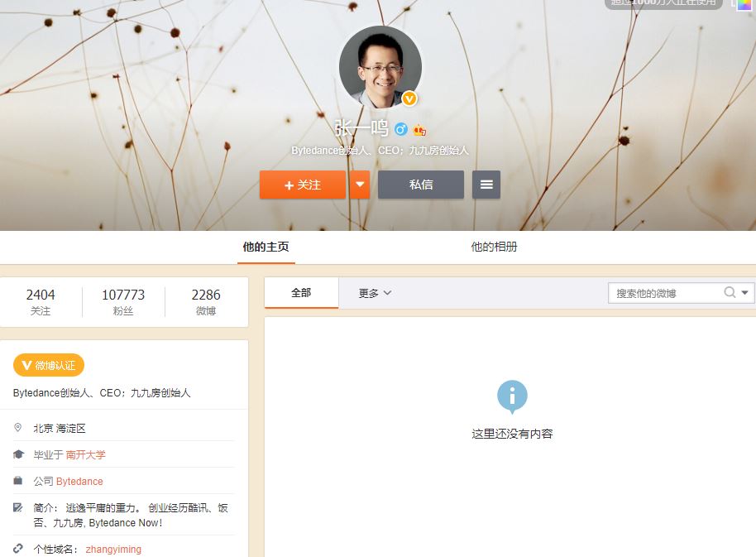Screen dimensions: 756x557
Task: Click the magnifier icon in the weibo search box
Action: pyautogui.click(x=728, y=292)
